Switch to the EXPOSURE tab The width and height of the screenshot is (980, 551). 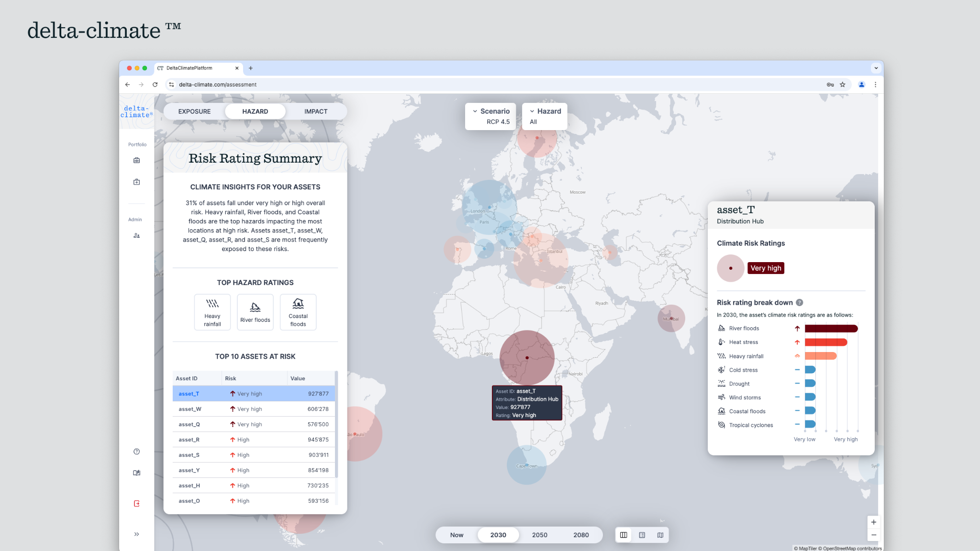point(194,111)
